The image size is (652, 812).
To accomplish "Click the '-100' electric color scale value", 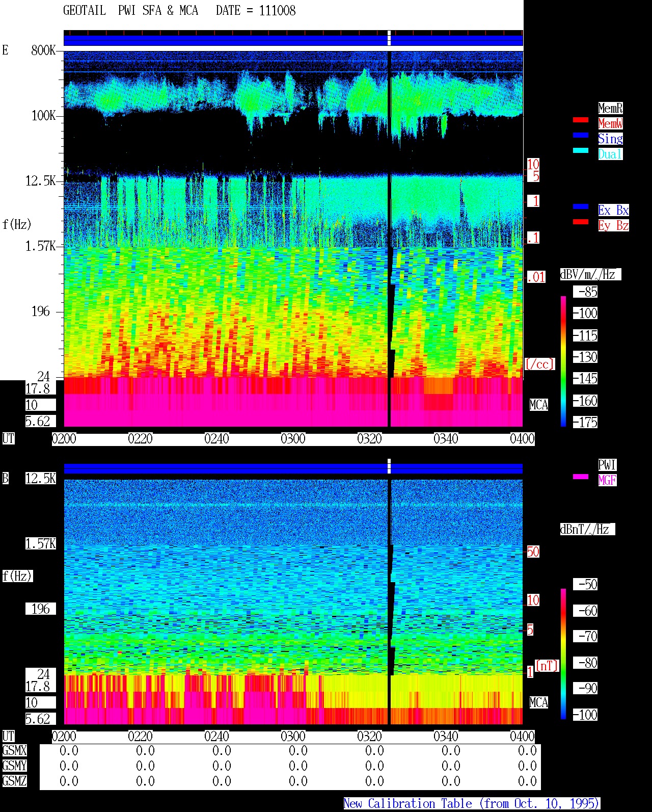I will (585, 313).
